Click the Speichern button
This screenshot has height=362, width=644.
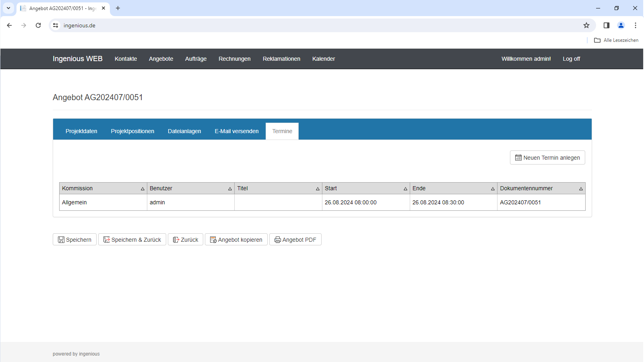[x=74, y=239]
